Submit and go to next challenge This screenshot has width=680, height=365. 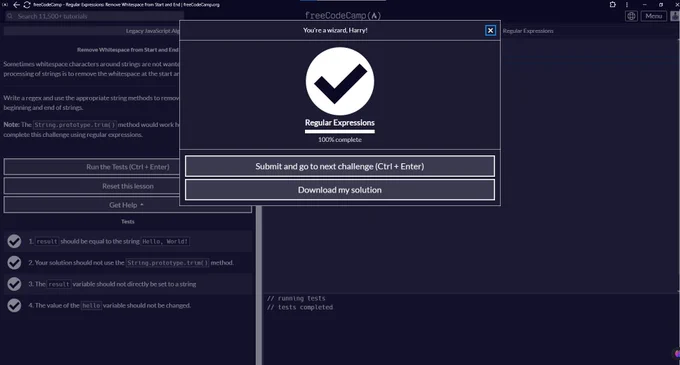pos(340,166)
